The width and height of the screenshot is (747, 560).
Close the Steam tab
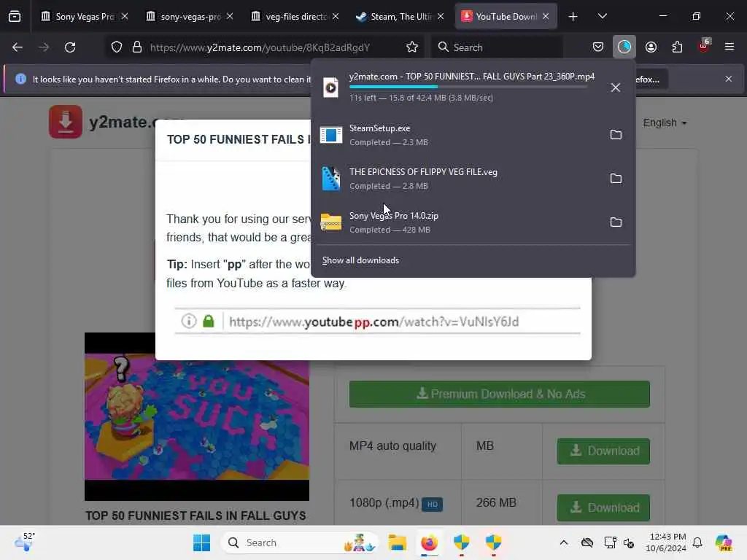[x=441, y=16]
